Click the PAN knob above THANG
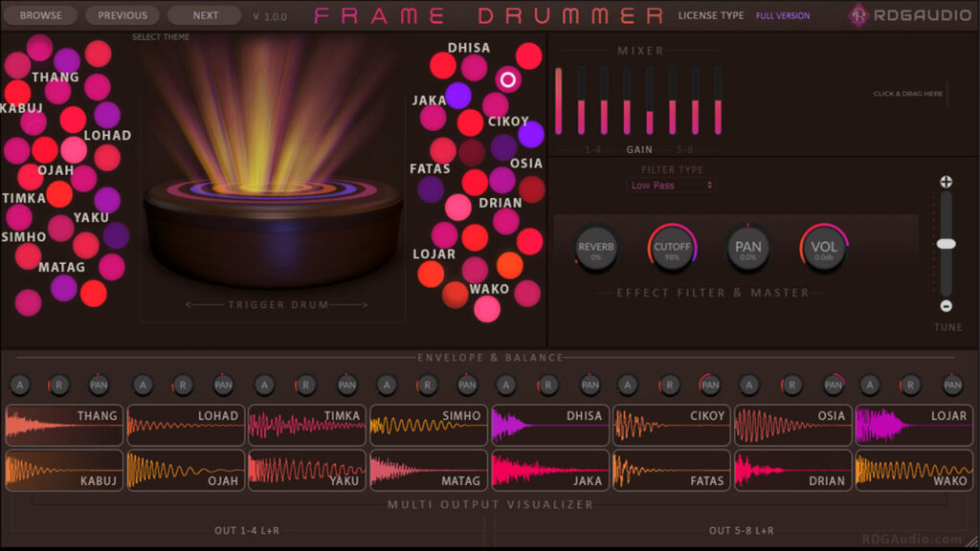 (x=99, y=385)
